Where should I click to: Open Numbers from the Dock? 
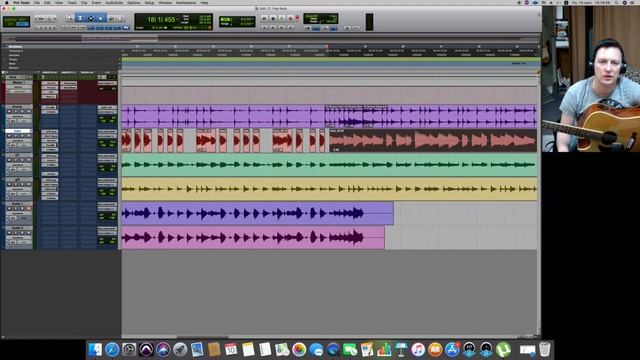(x=384, y=350)
